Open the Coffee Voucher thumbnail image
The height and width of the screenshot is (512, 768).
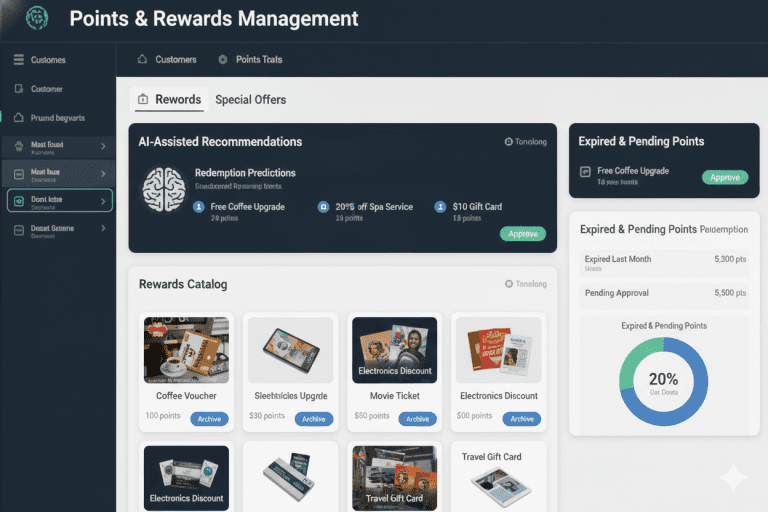click(x=186, y=350)
